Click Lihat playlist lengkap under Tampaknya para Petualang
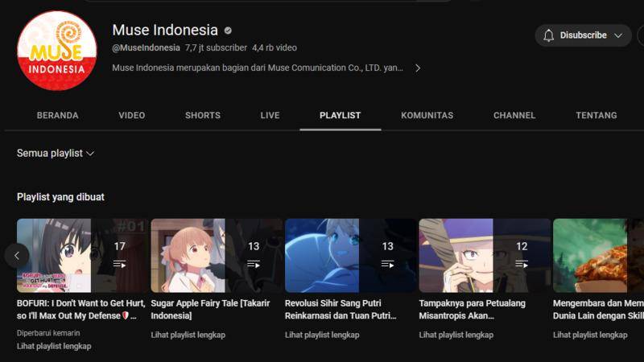This screenshot has width=644, height=362. (456, 335)
